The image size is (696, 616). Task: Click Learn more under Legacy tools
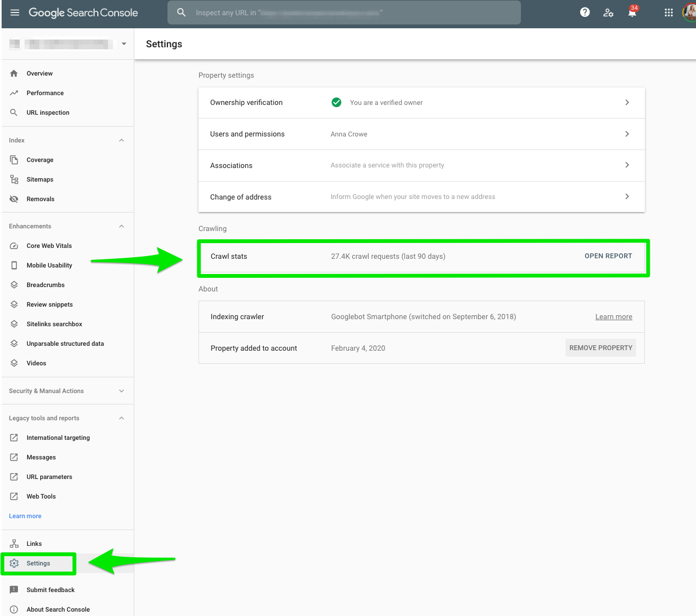pyautogui.click(x=25, y=516)
